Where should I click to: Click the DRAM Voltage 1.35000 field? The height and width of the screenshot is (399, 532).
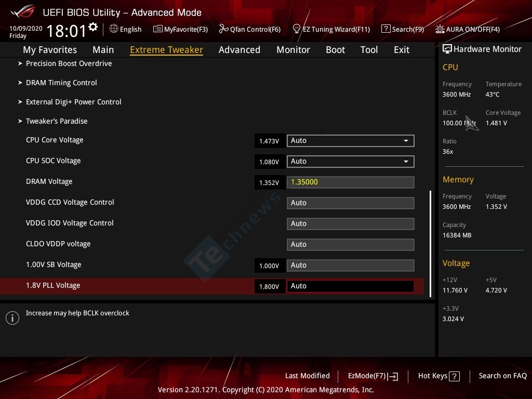(x=351, y=182)
